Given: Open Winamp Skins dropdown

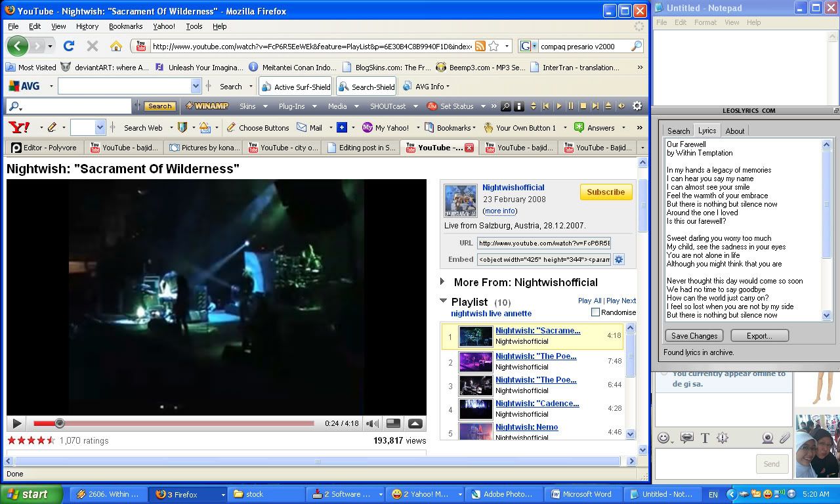Looking at the screenshot, I should (252, 106).
